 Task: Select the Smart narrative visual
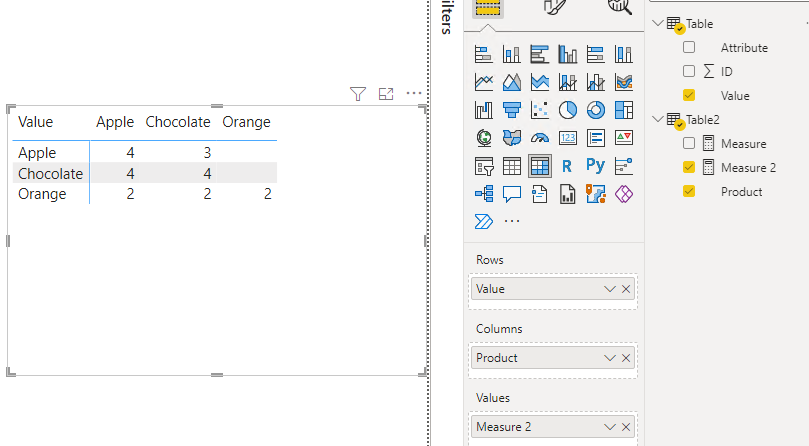[x=540, y=194]
